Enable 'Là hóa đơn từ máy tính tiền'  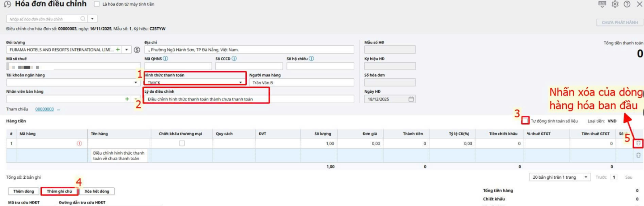97,4
